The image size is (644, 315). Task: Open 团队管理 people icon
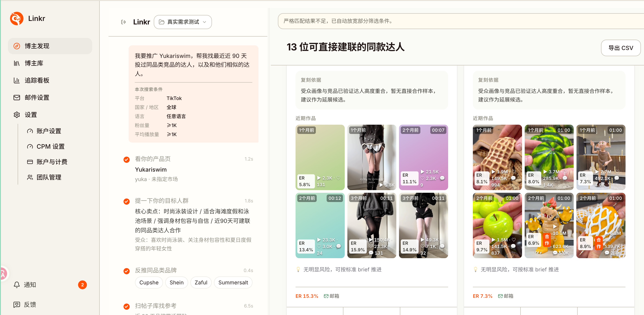point(30,177)
